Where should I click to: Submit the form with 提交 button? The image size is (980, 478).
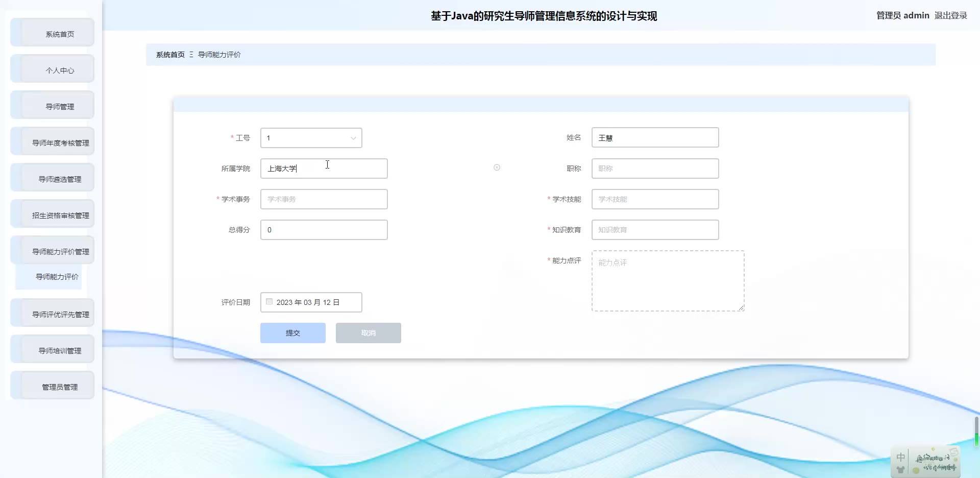293,333
